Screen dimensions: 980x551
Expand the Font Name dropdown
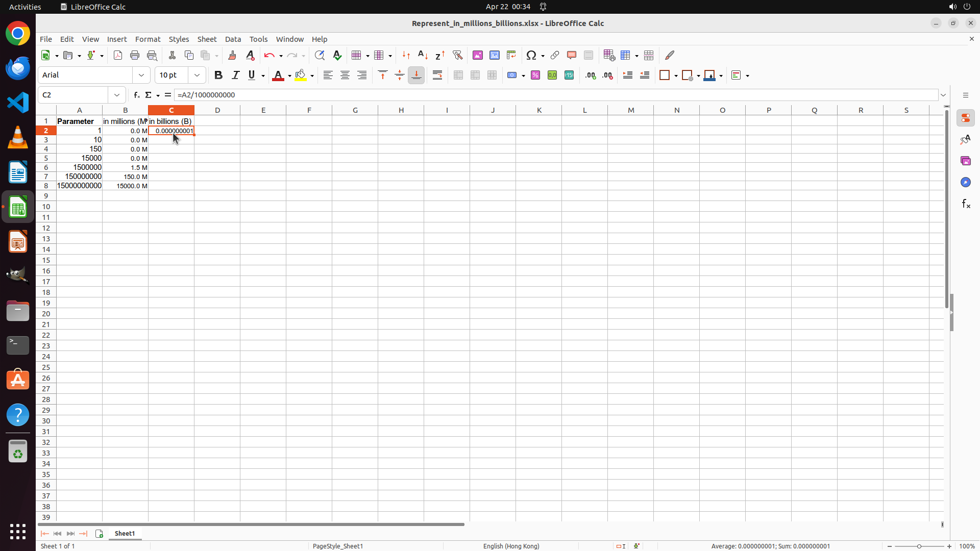pyautogui.click(x=141, y=75)
